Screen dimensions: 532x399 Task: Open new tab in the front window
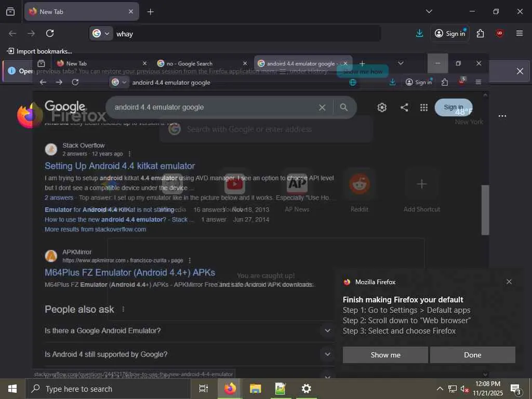(362, 63)
